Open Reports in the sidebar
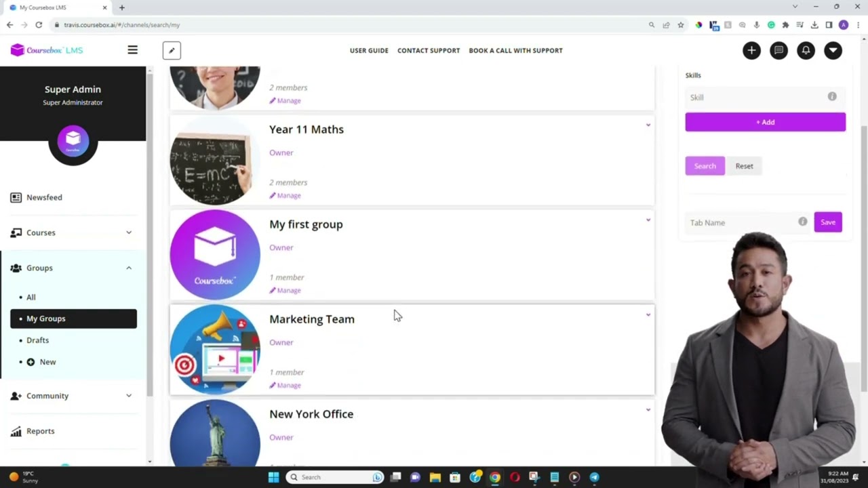The height and width of the screenshot is (488, 868). pos(40,431)
